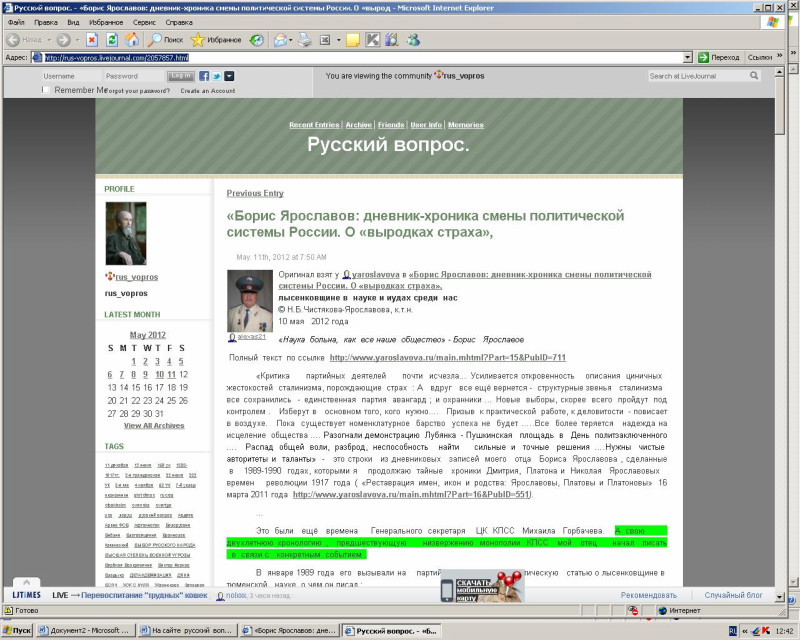Click the Research books toolbar icon
The width and height of the screenshot is (800, 640).
point(391,40)
